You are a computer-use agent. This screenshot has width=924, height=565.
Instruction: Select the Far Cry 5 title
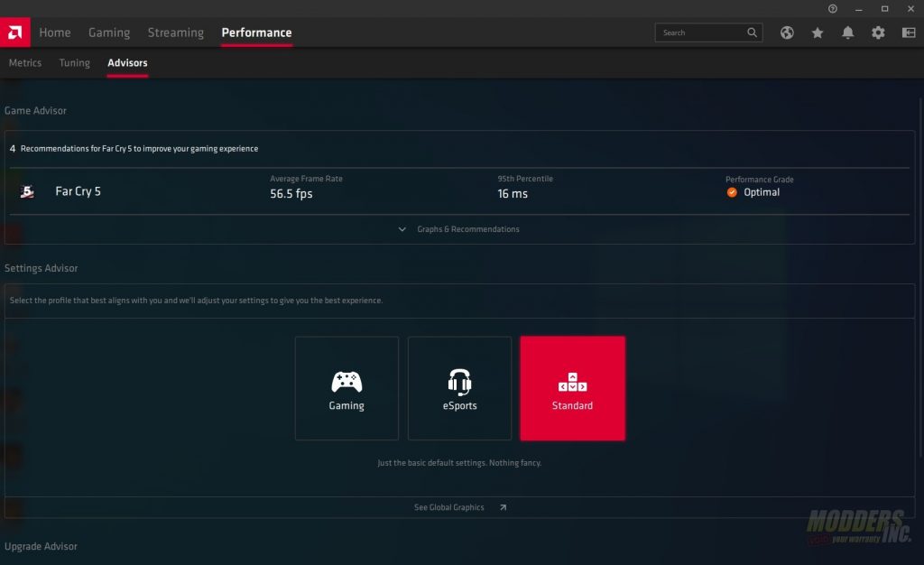point(78,191)
